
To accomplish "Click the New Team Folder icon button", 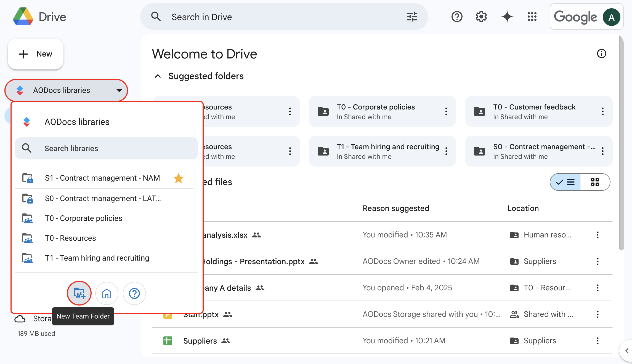I will point(79,293).
